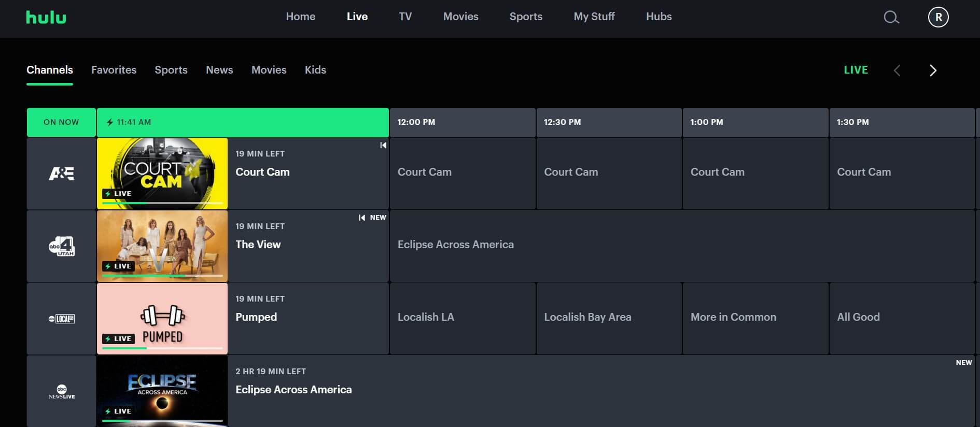Select Eclipse Across America on ABC4 Utah
The height and width of the screenshot is (427, 980).
[x=682, y=246]
